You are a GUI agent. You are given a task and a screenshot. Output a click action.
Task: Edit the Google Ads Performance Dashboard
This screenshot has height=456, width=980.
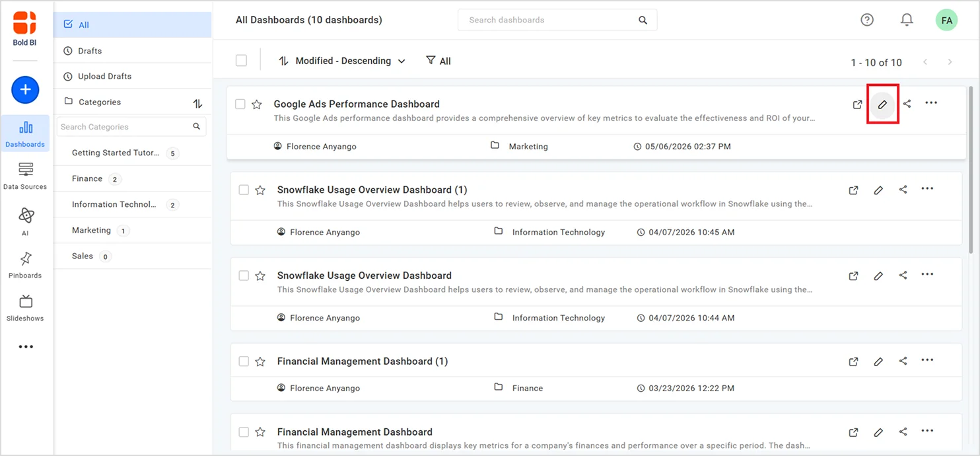tap(882, 104)
